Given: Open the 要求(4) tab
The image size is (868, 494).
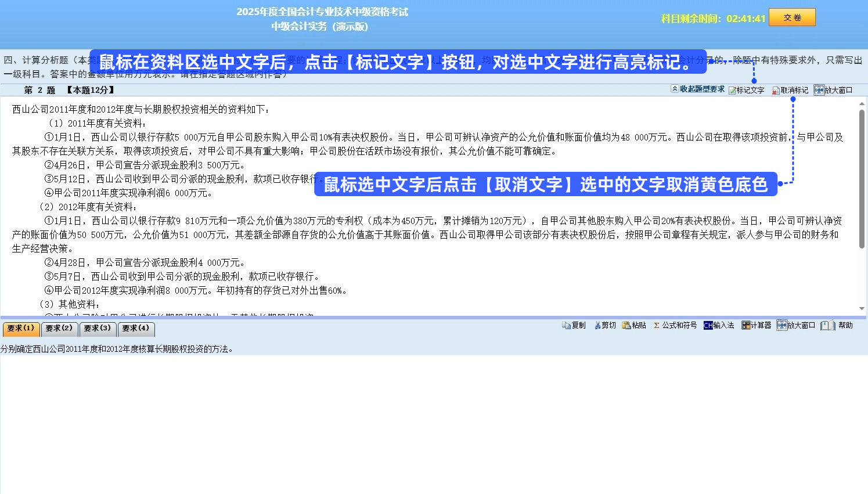Looking at the screenshot, I should (x=136, y=329).
